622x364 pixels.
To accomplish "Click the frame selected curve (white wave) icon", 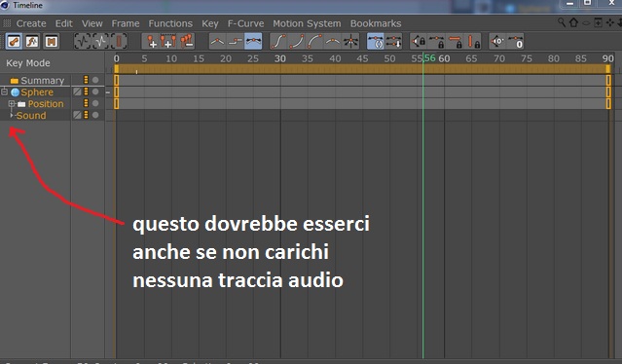I will tap(101, 41).
